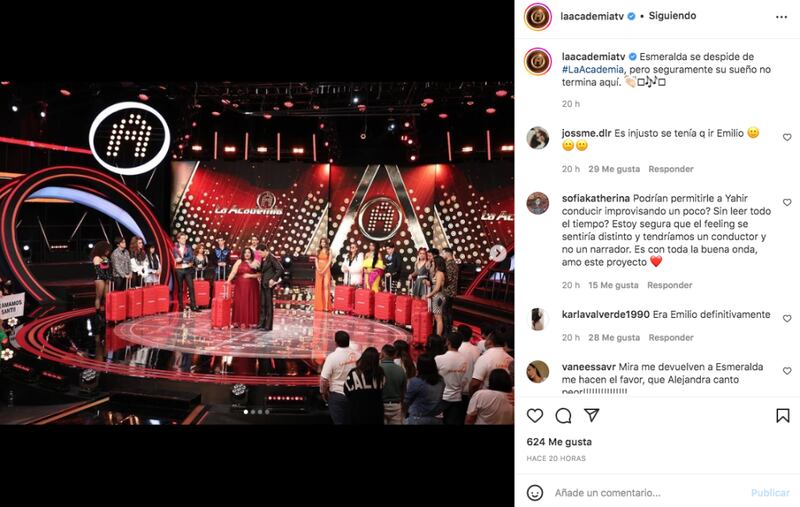800x507 pixels.
Task: Open comments with the speech bubble icon
Action: (563, 416)
